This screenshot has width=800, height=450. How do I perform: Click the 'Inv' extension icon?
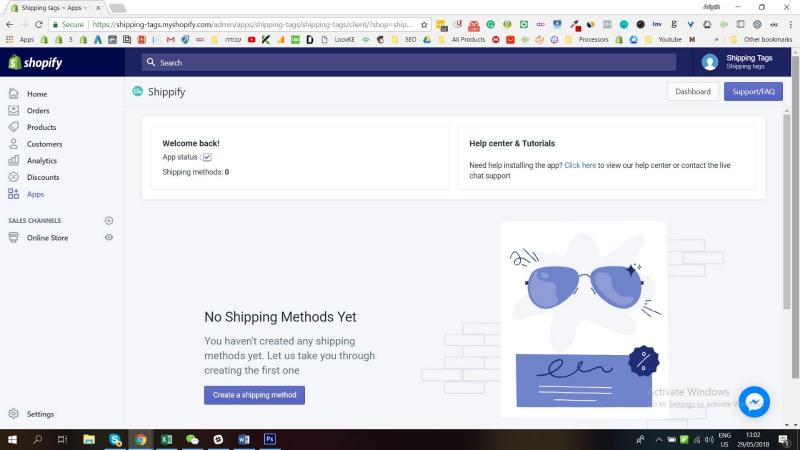coord(657,24)
